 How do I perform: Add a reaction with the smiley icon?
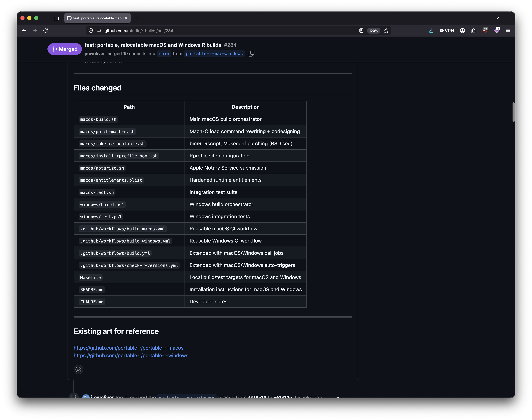click(x=78, y=370)
